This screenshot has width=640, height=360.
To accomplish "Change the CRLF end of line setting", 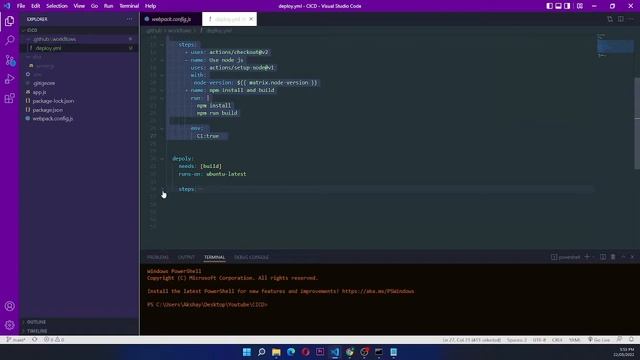I will point(557,340).
